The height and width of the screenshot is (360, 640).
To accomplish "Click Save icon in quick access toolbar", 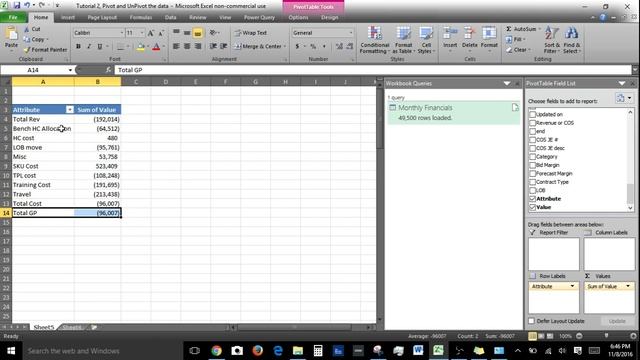I will [16, 6].
